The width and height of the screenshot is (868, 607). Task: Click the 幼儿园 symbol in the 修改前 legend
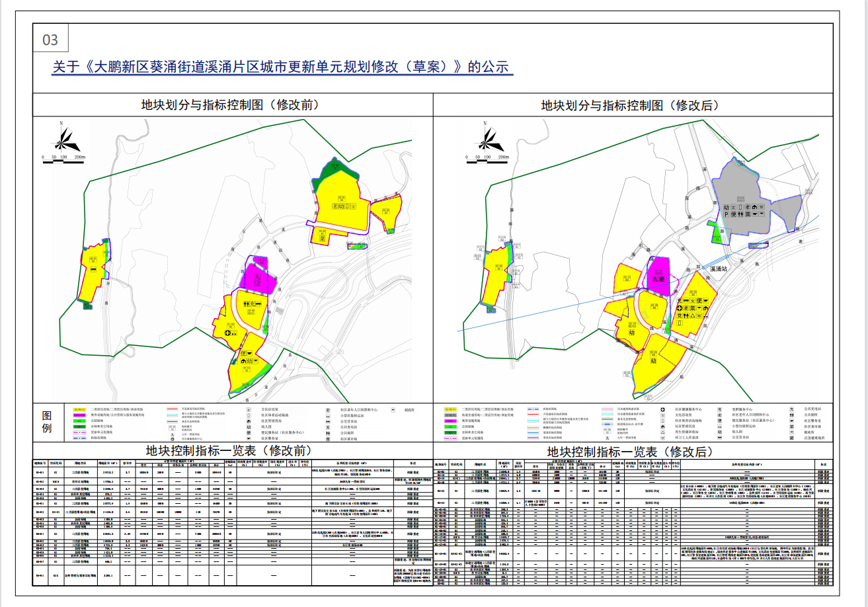point(249,428)
